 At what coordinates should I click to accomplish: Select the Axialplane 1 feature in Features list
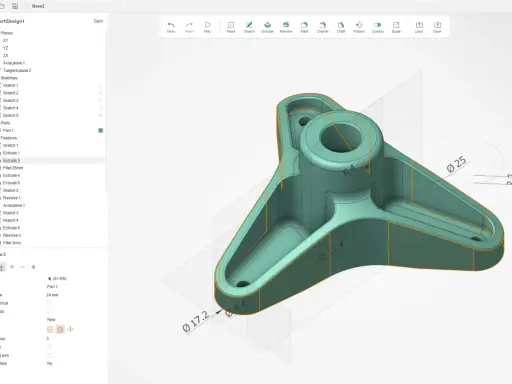coord(14,205)
